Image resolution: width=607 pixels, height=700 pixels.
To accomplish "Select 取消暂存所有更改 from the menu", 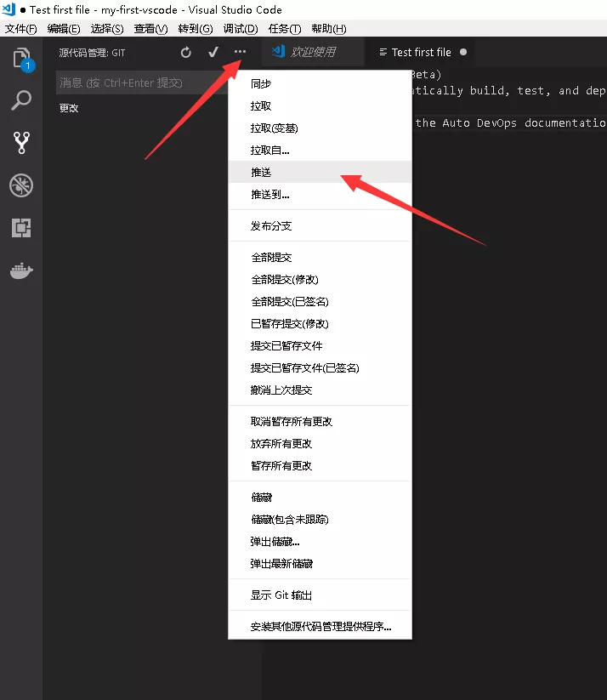I will [320, 421].
